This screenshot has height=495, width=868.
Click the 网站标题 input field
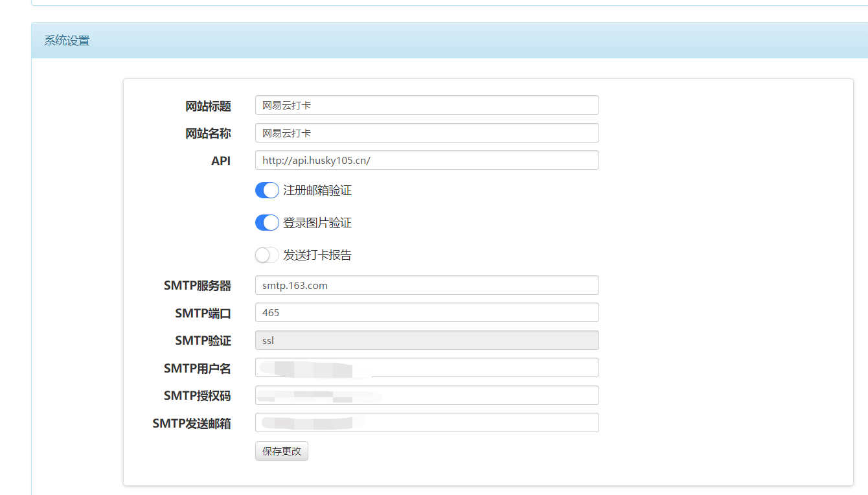(x=426, y=105)
